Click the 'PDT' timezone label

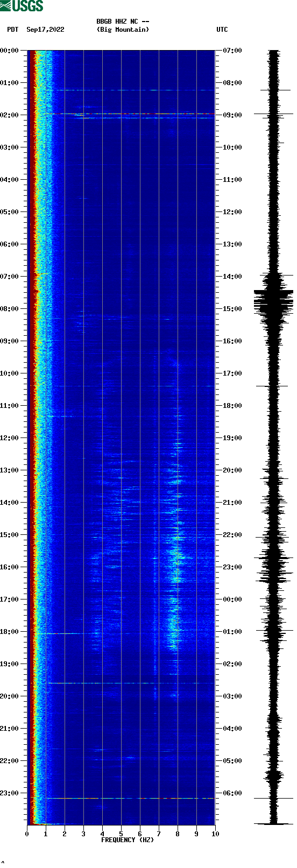13,30
